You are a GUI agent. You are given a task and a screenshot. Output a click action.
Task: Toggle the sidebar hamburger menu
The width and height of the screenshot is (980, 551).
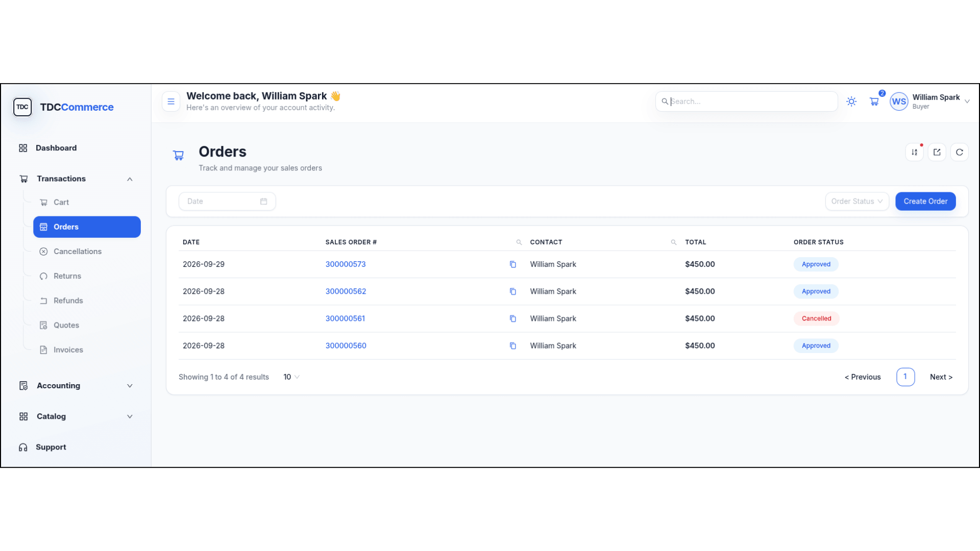(x=171, y=102)
